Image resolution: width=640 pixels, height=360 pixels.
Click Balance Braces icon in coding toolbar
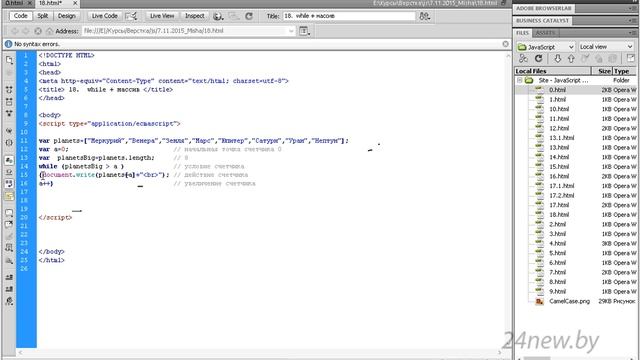(x=9, y=143)
